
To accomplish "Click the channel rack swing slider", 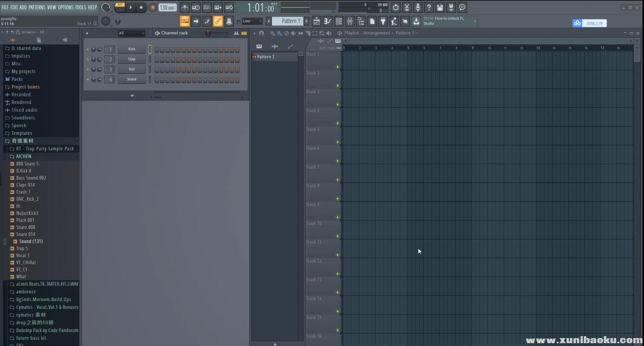I will (x=209, y=33).
